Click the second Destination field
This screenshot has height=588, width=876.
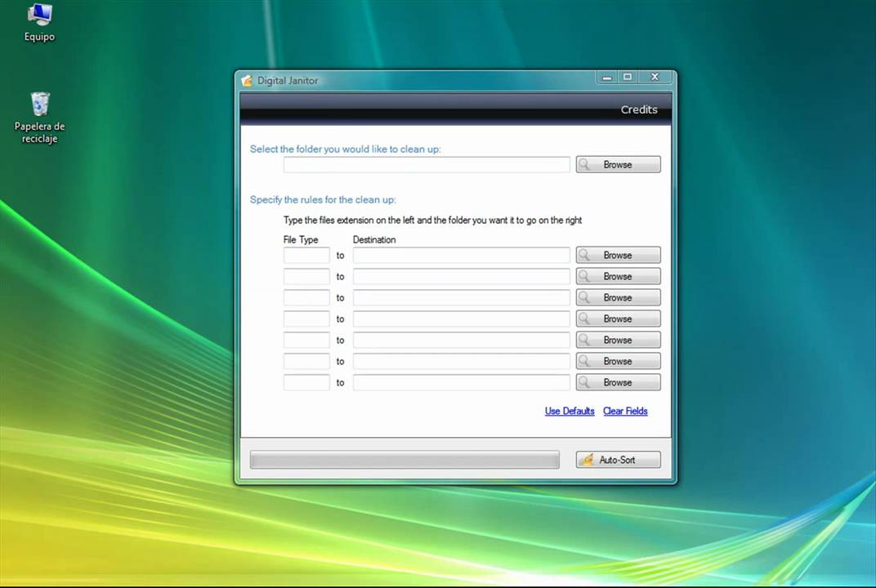pos(461,276)
